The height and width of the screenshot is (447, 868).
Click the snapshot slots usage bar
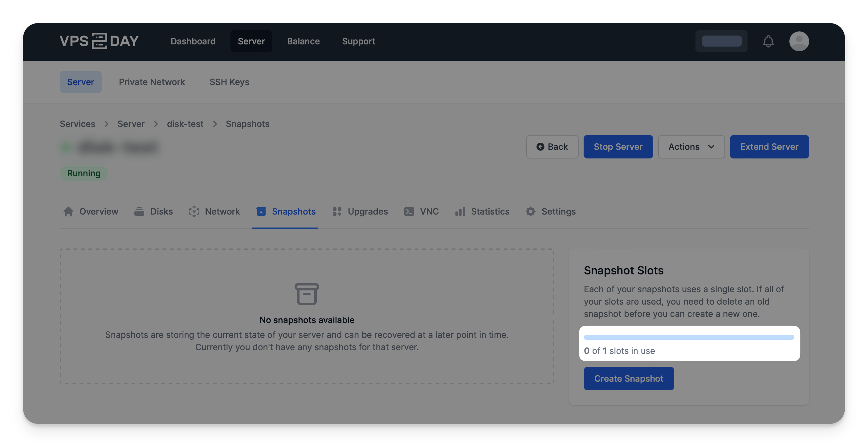pos(688,337)
